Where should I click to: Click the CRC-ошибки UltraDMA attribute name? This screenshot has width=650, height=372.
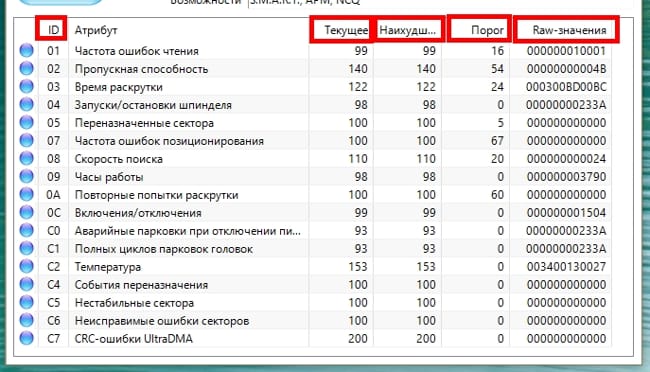point(133,339)
